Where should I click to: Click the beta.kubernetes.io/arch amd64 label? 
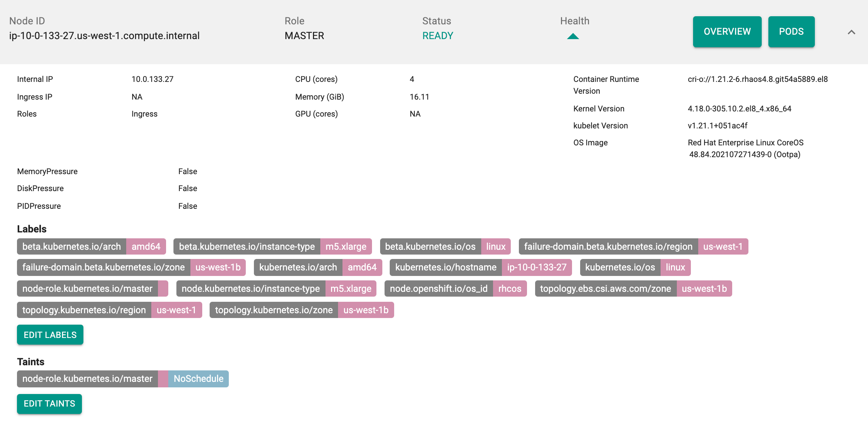92,246
